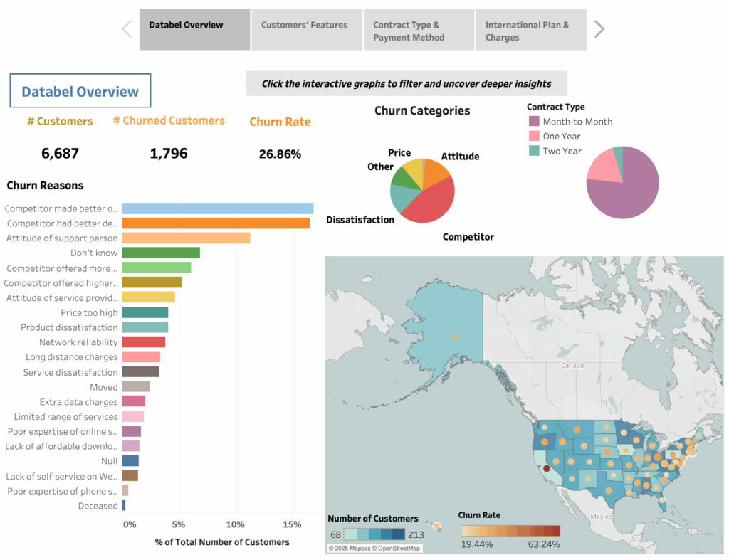Select Month-to-Month purple legend swatch
This screenshot has width=729, height=560.
pos(534,122)
